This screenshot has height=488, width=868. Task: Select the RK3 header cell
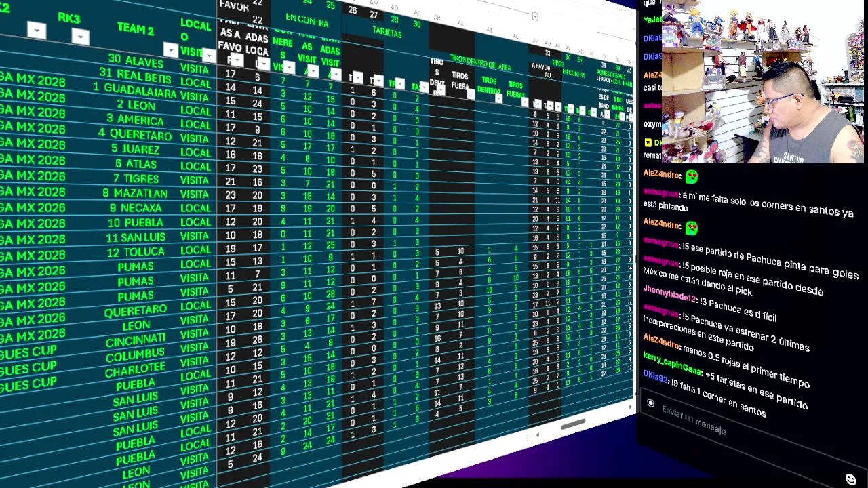click(x=68, y=18)
